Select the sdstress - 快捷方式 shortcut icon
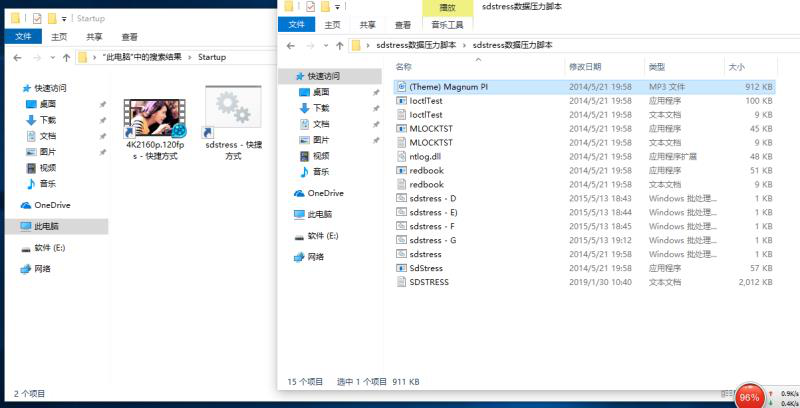 [x=233, y=111]
